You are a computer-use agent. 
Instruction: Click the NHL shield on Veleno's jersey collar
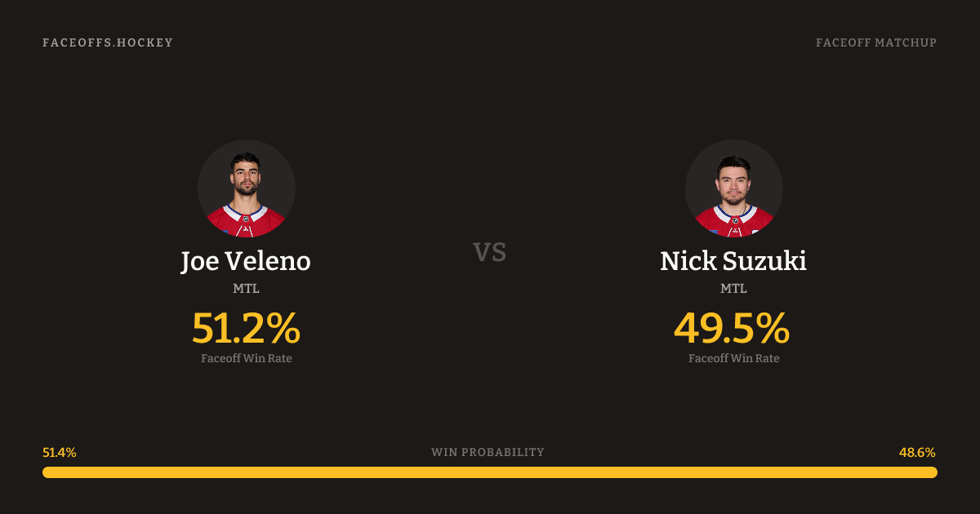(x=247, y=219)
